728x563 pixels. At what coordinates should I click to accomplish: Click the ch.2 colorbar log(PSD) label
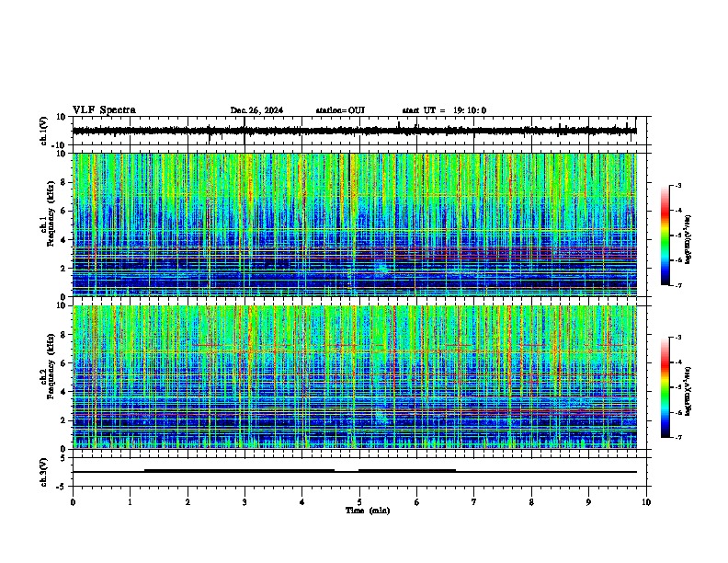point(688,392)
